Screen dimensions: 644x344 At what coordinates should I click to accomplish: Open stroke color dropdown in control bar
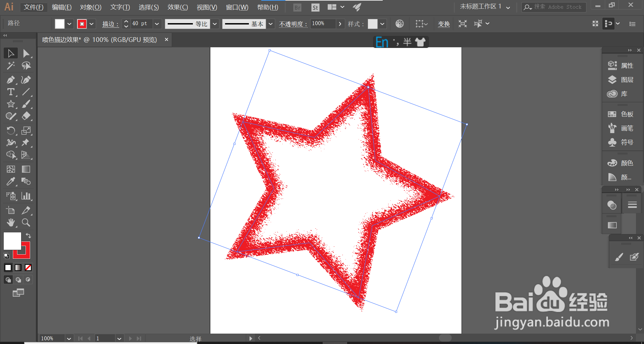[92, 24]
